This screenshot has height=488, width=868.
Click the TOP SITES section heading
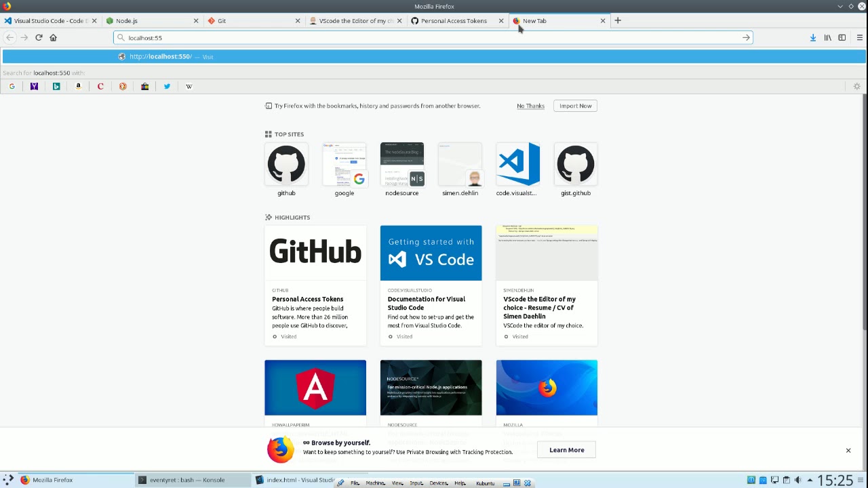[289, 134]
